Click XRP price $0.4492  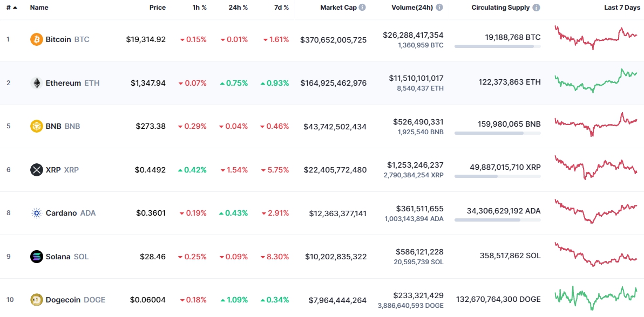click(150, 170)
